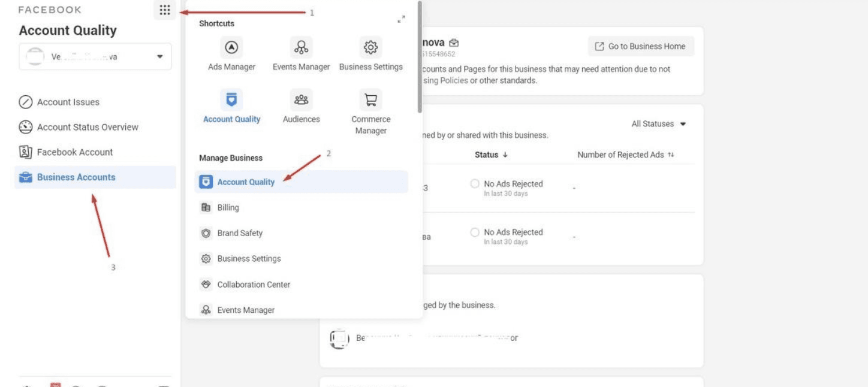
Task: Open Facebook Account in sidebar
Action: click(95, 152)
